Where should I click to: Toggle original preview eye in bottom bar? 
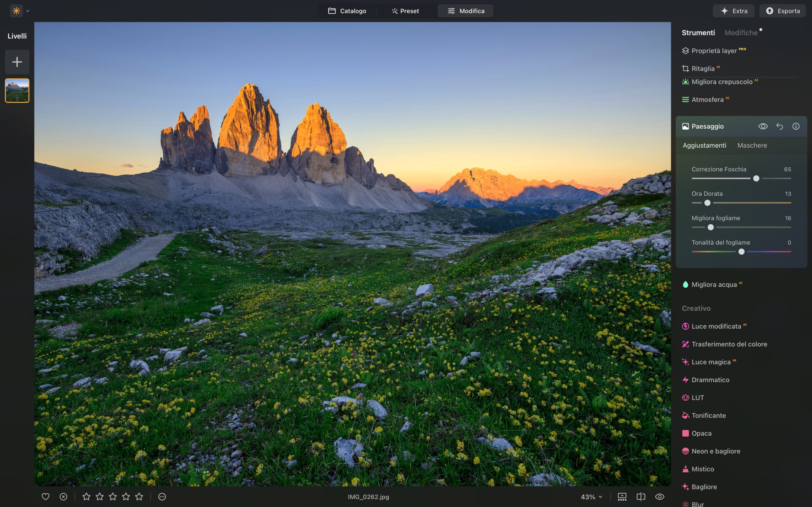click(659, 497)
